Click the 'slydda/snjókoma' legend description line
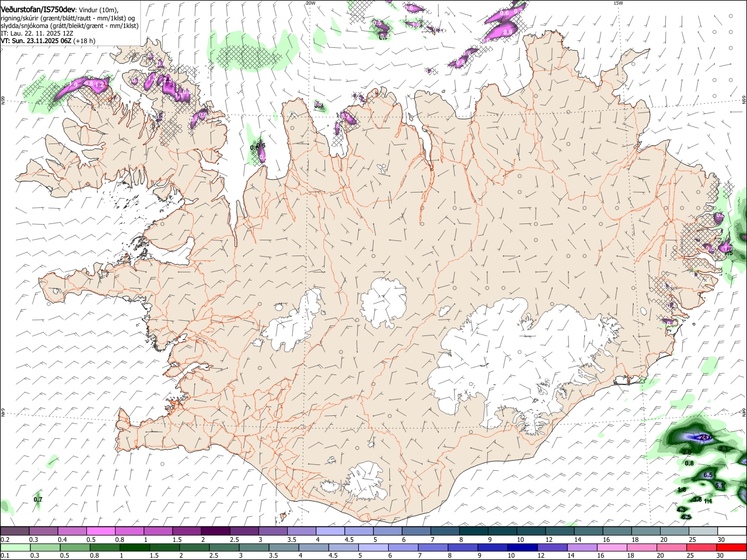747x560 pixels. click(x=69, y=26)
